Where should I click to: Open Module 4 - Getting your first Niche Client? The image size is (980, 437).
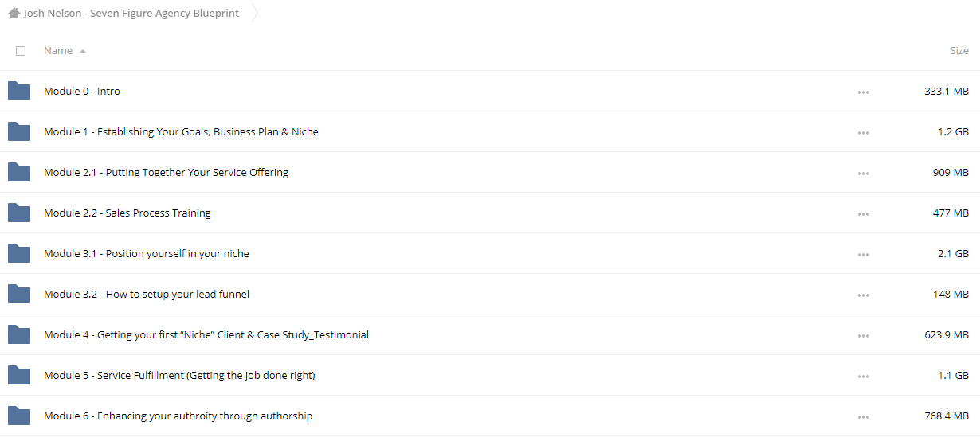[206, 334]
